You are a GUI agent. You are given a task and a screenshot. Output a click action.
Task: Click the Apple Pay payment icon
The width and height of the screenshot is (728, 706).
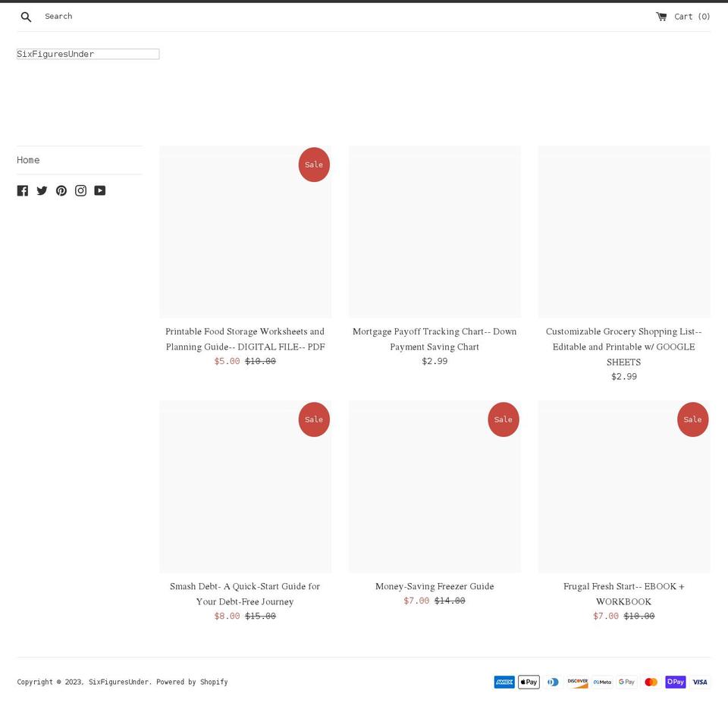pyautogui.click(x=529, y=682)
